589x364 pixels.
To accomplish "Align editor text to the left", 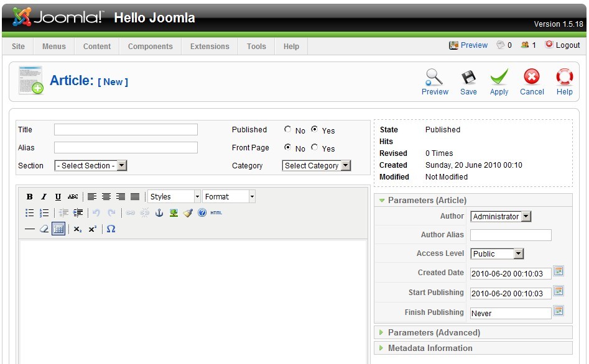I will coord(92,197).
